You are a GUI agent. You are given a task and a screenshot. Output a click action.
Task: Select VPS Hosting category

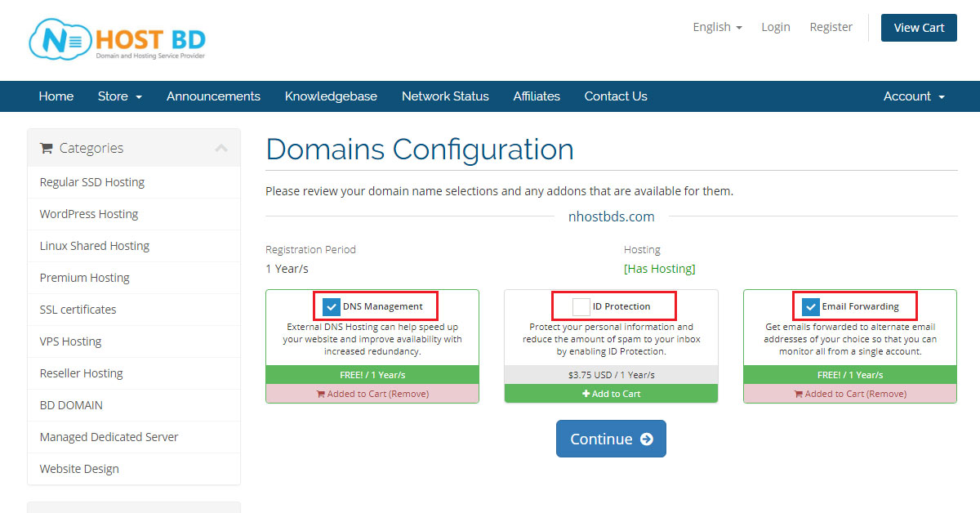click(x=69, y=341)
